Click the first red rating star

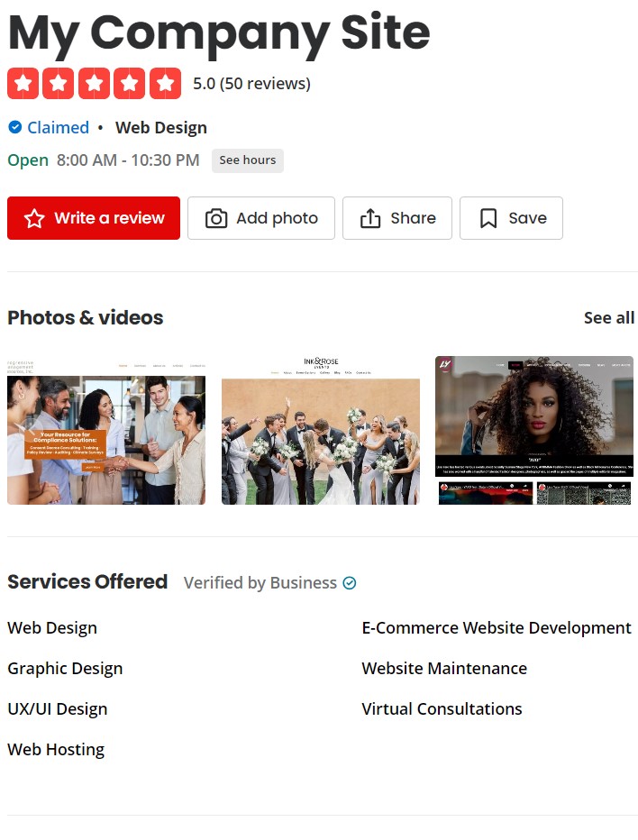[23, 84]
